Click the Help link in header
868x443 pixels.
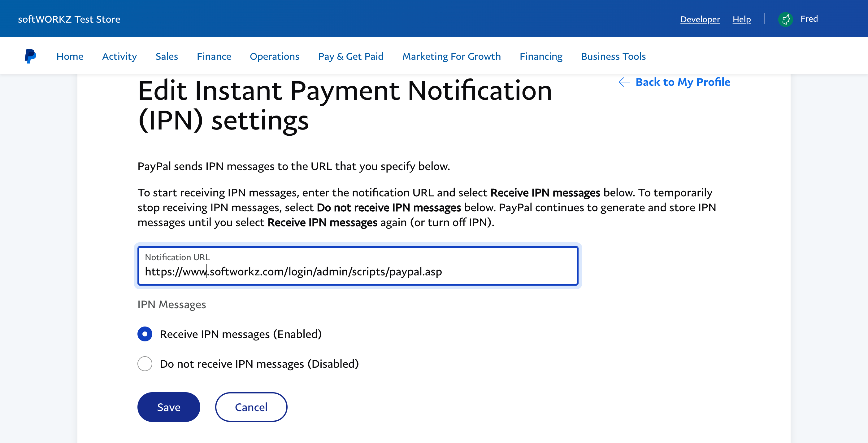(742, 19)
